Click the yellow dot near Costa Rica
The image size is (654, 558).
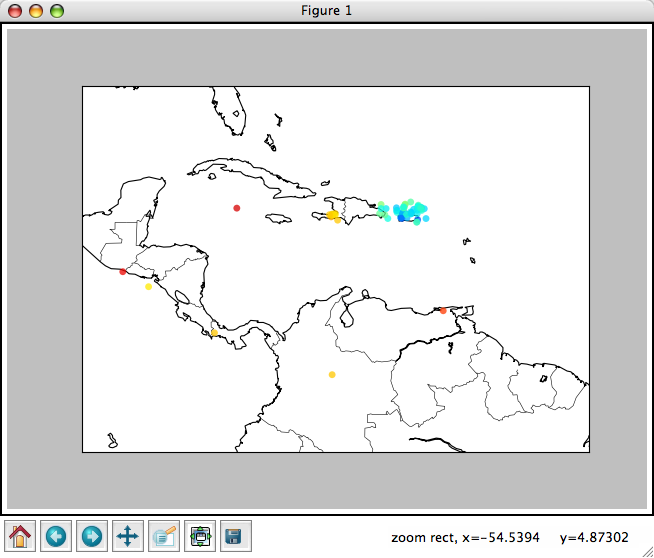[x=214, y=332]
